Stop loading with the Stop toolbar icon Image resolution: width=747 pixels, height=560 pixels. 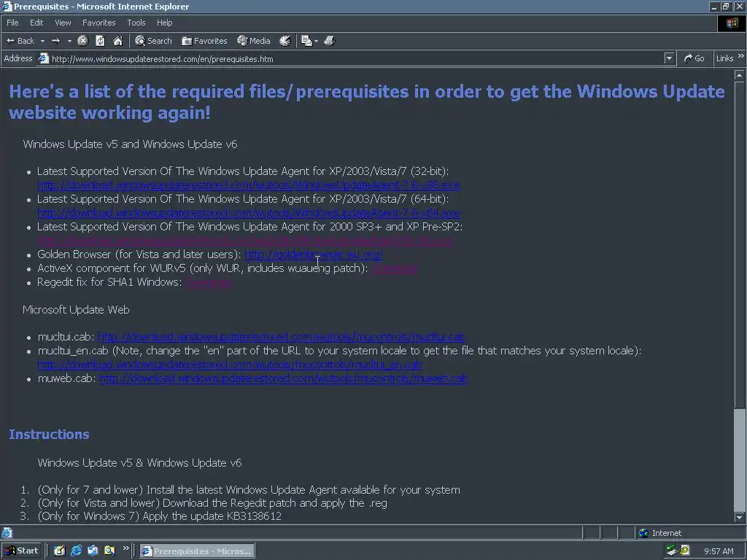pyautogui.click(x=83, y=41)
